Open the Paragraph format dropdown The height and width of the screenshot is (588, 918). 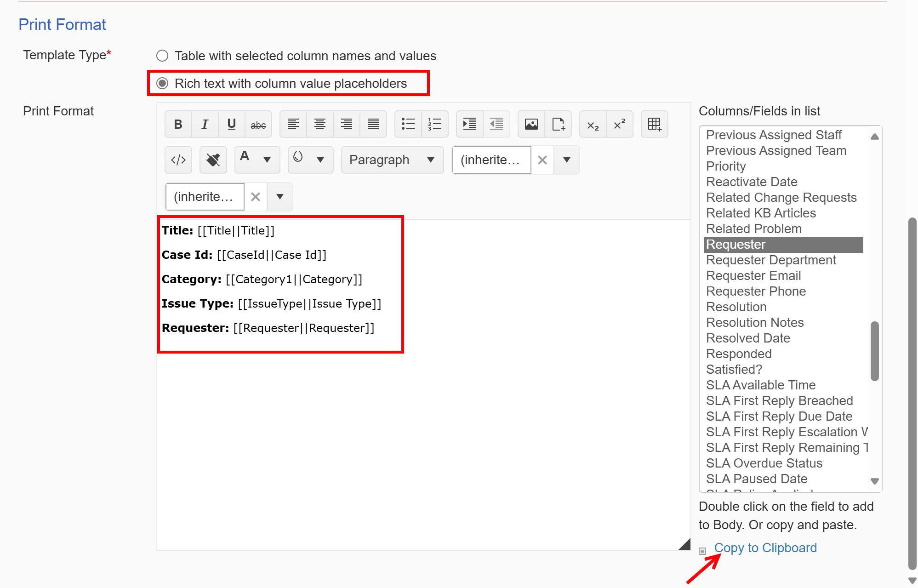coord(393,160)
